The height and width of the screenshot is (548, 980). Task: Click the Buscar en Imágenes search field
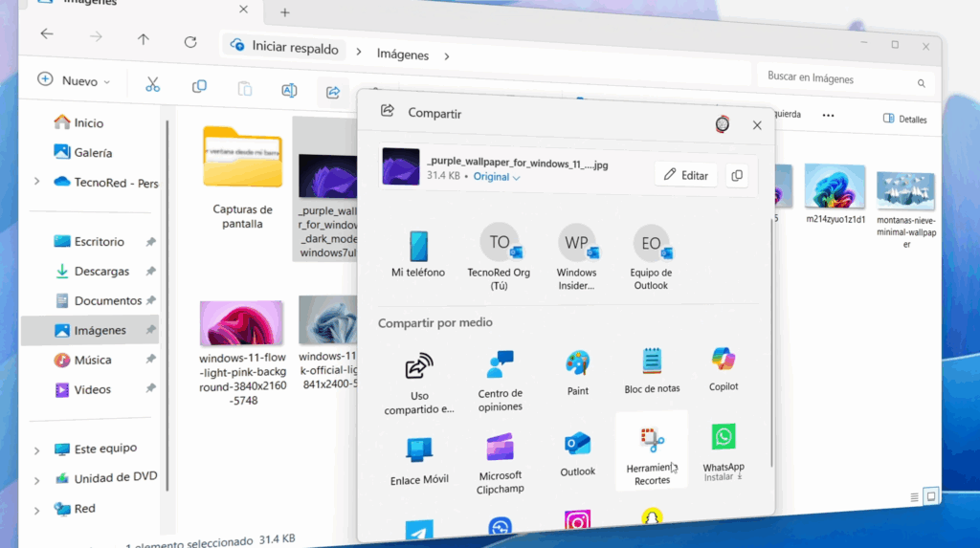pyautogui.click(x=844, y=79)
